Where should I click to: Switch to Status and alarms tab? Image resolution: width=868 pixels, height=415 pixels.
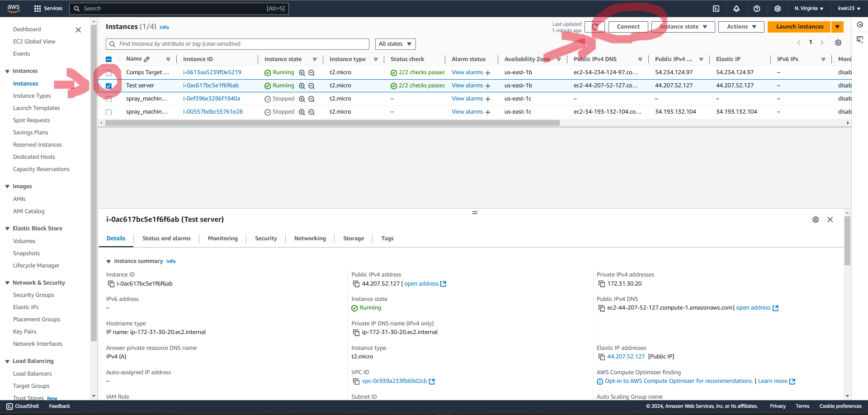pyautogui.click(x=166, y=239)
